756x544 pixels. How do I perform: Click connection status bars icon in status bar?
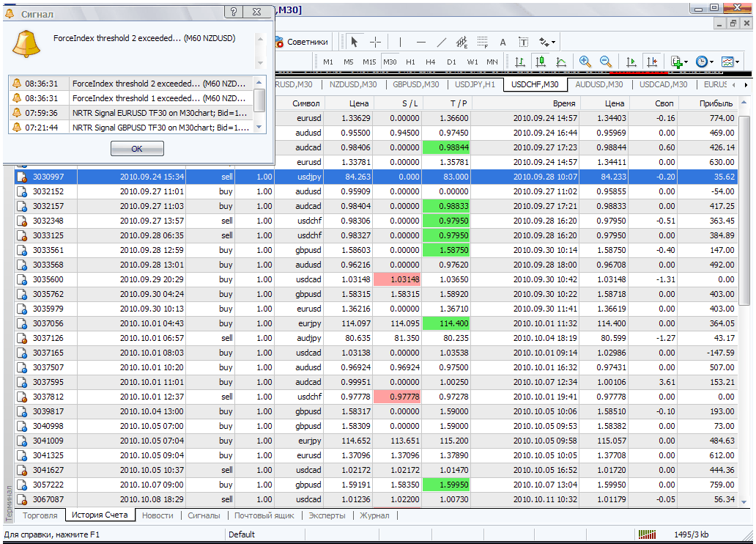tap(647, 534)
